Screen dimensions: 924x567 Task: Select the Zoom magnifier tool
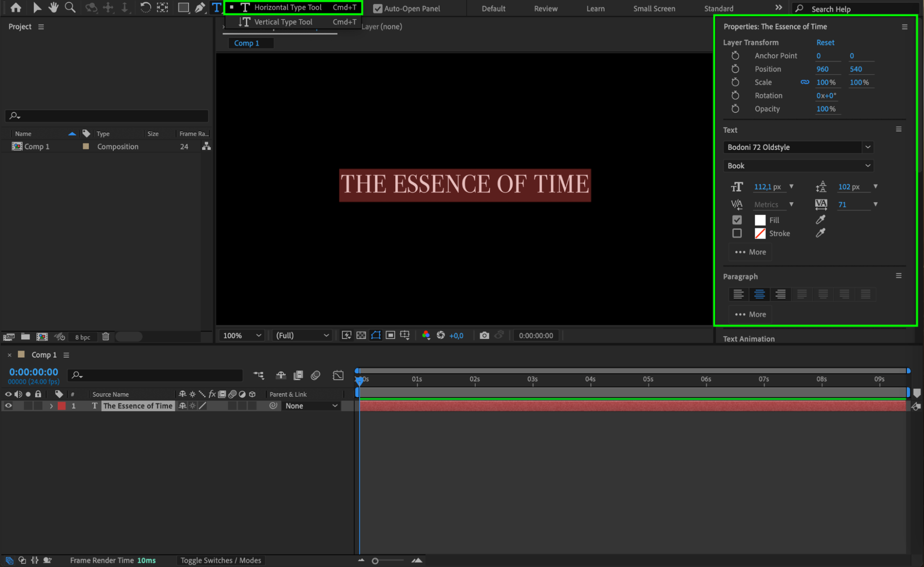point(70,7)
